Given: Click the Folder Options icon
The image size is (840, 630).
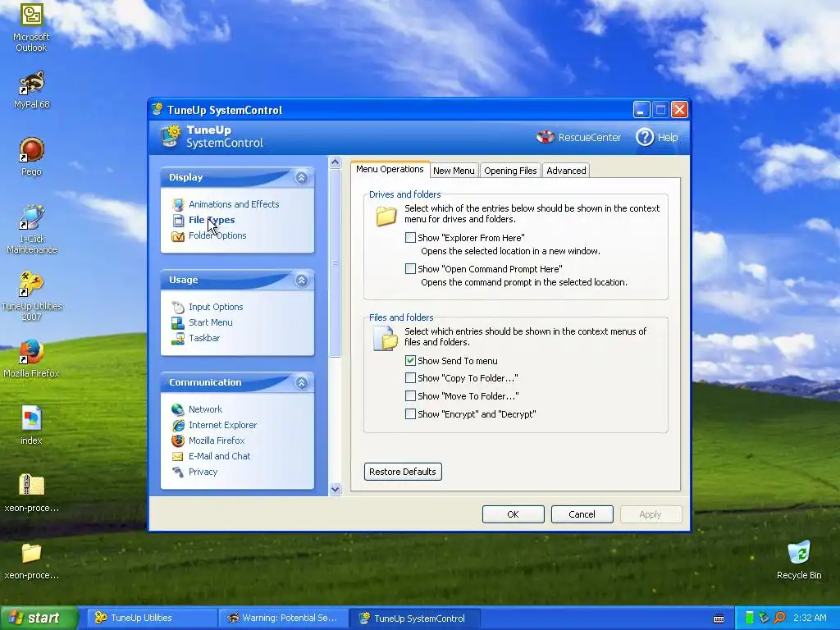Looking at the screenshot, I should pos(178,235).
